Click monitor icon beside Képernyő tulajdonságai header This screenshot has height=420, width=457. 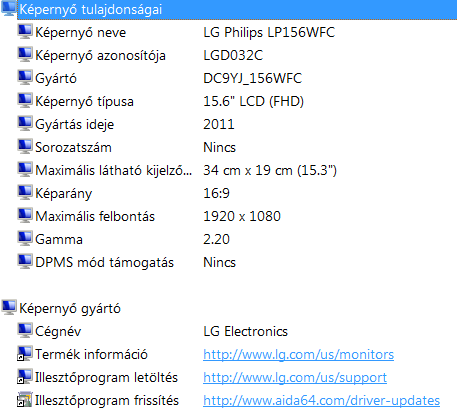point(9,8)
